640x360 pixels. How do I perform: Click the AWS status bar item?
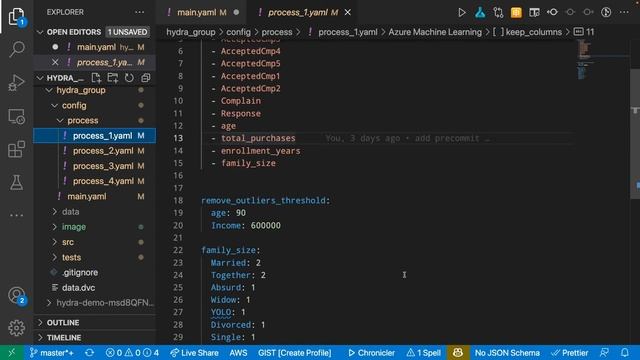click(238, 353)
